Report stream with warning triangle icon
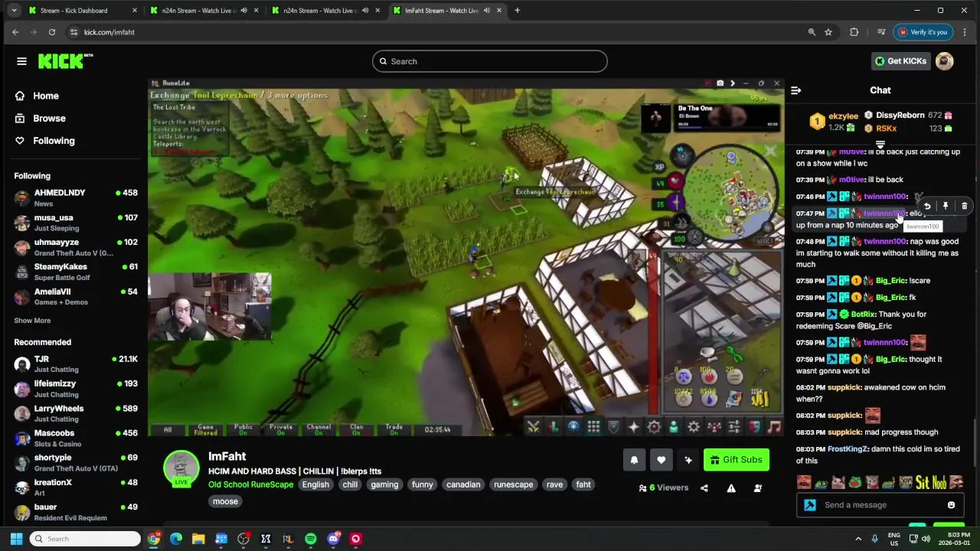The width and height of the screenshot is (980, 551). click(x=731, y=488)
